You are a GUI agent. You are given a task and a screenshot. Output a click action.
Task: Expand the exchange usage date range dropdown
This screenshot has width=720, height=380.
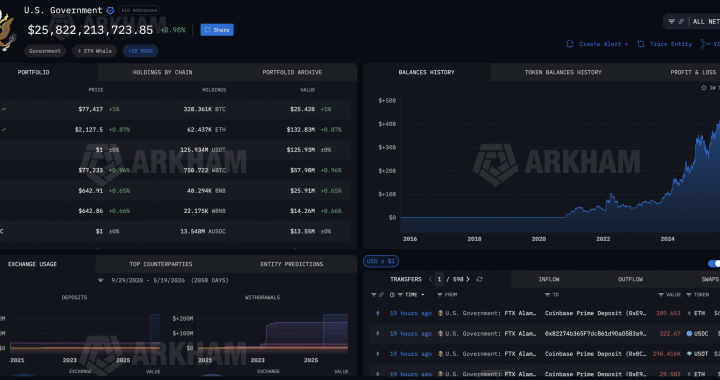(101, 280)
